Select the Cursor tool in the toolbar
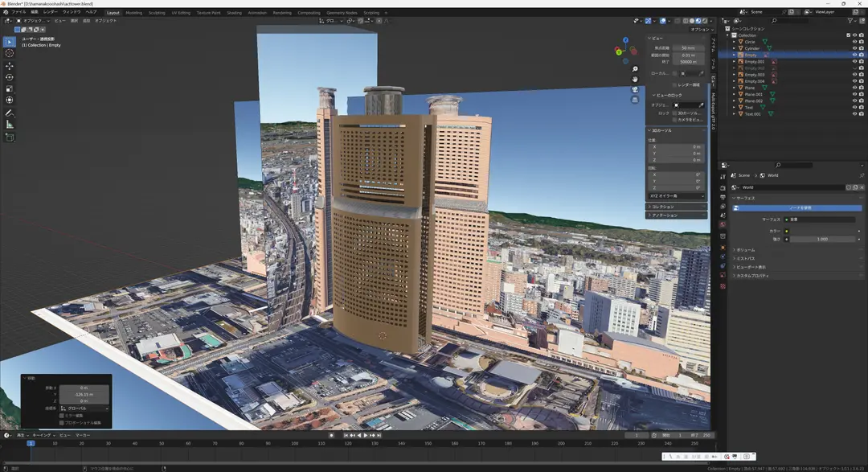The width and height of the screenshot is (868, 472). click(10, 53)
